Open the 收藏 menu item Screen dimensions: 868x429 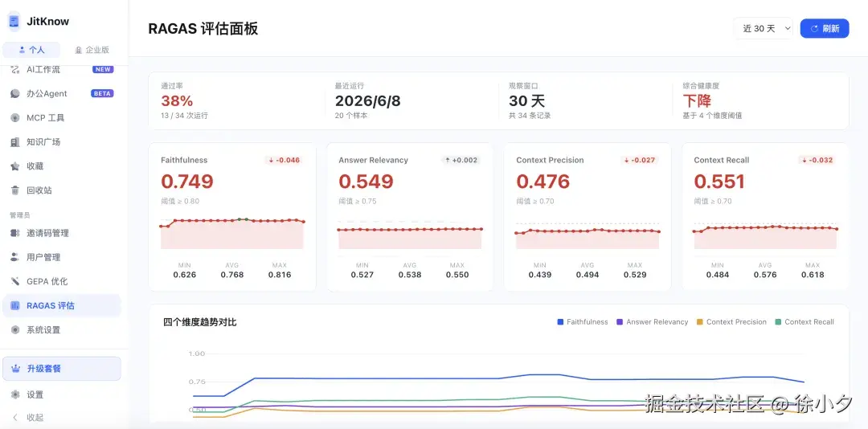pos(62,166)
